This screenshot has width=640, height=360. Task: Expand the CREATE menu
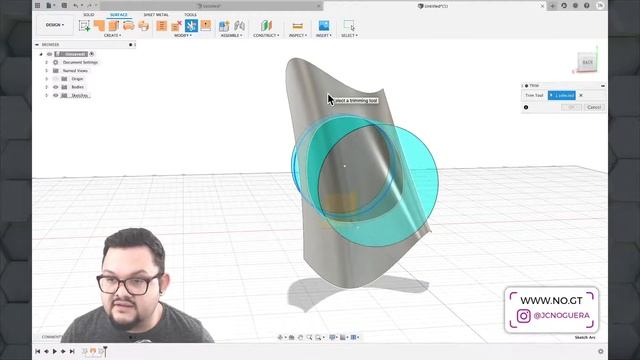click(x=112, y=36)
